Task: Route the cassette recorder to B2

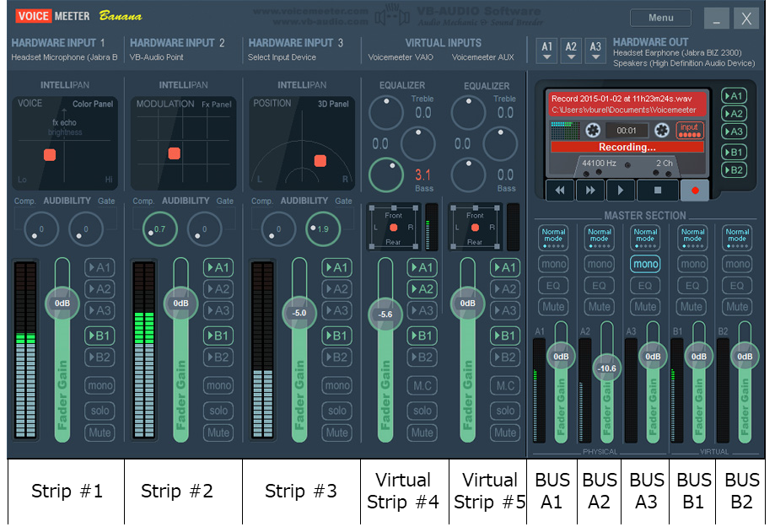Action: click(x=734, y=170)
